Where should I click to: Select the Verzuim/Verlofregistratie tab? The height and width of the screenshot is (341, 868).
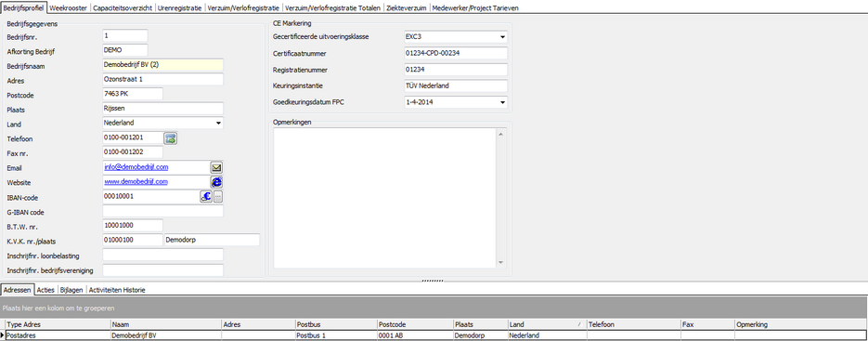243,8
